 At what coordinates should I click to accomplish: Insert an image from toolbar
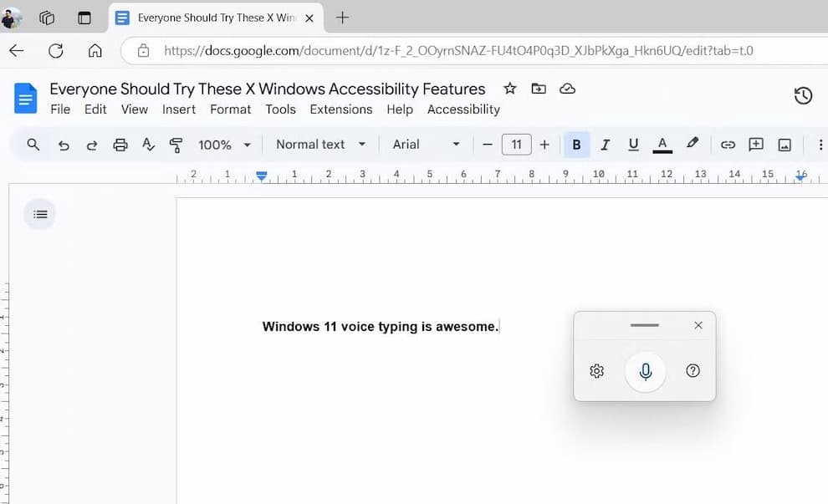(x=785, y=145)
